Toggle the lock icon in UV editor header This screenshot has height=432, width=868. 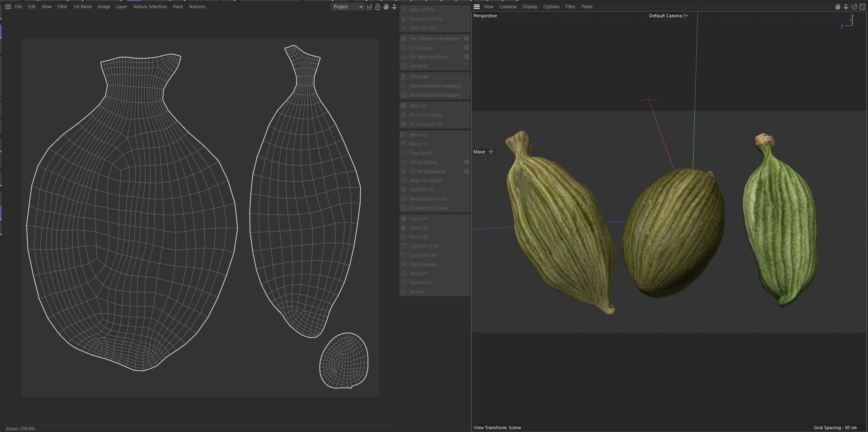[377, 7]
